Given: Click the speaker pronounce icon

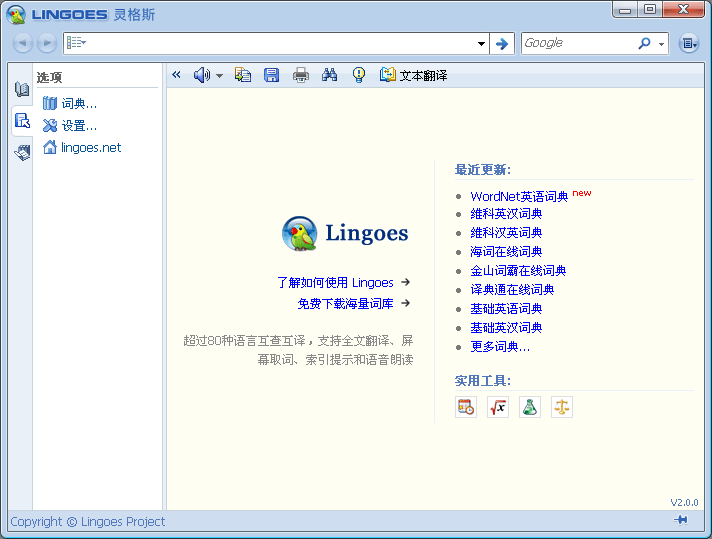Looking at the screenshot, I should tap(202, 75).
